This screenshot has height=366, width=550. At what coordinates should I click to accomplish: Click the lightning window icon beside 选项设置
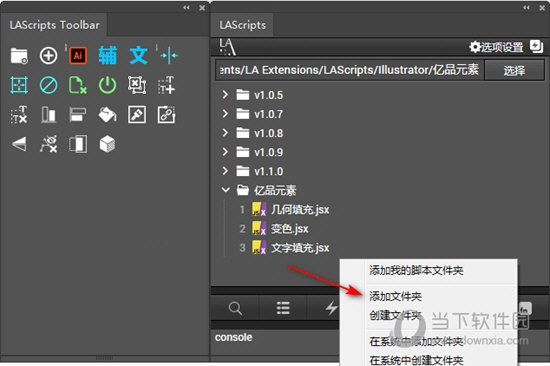(536, 46)
